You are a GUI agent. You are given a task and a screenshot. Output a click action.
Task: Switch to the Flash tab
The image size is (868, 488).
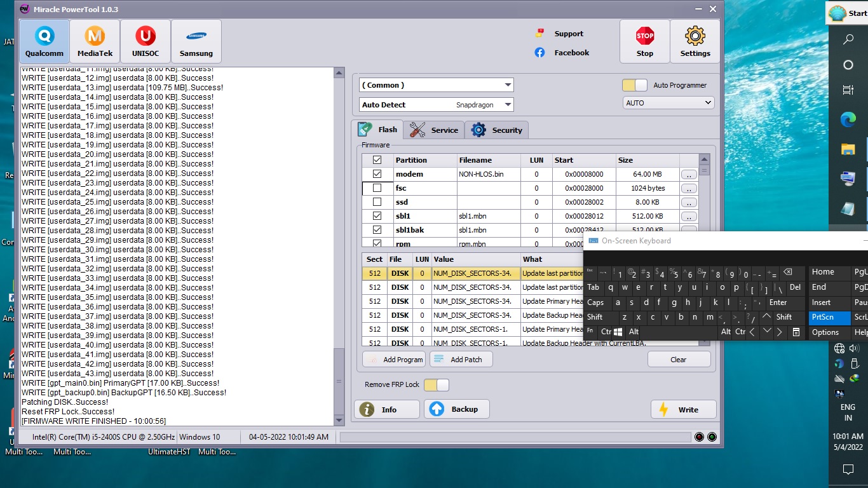click(378, 130)
